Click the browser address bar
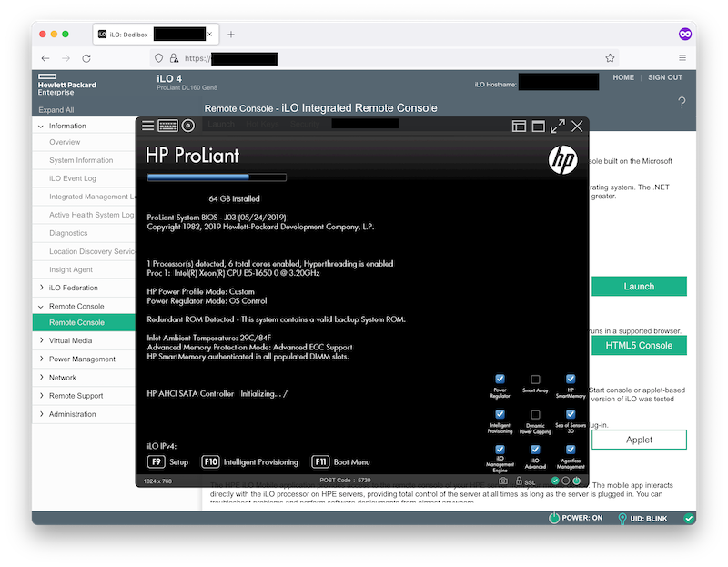The height and width of the screenshot is (567, 728). (x=385, y=58)
